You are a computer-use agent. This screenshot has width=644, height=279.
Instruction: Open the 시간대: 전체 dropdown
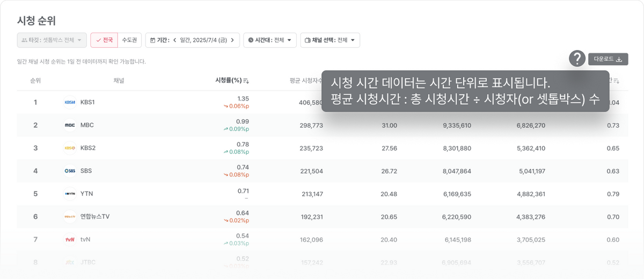click(x=270, y=40)
